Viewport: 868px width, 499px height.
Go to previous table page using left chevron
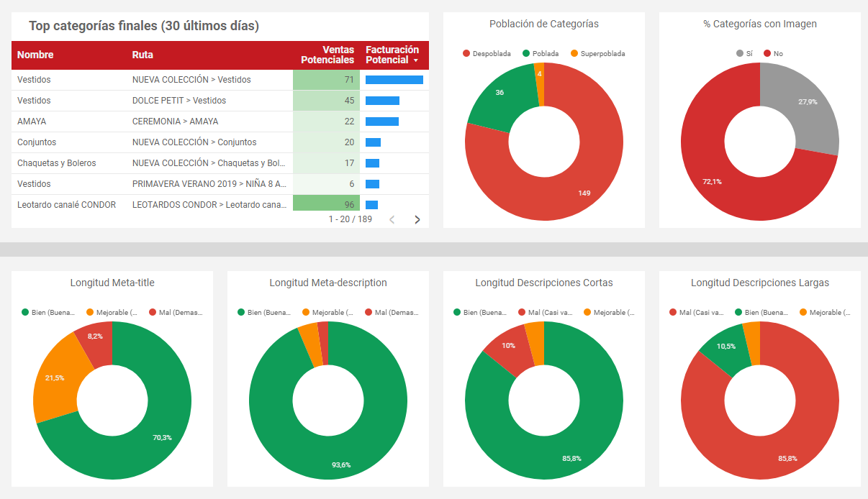point(392,219)
